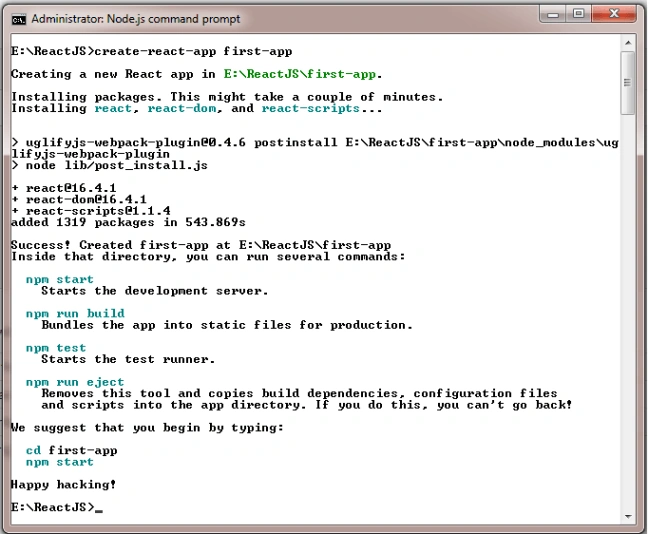Viewport: 650px width, 534px height.
Task: Close the Node.js command prompt window
Action: pos(614,15)
